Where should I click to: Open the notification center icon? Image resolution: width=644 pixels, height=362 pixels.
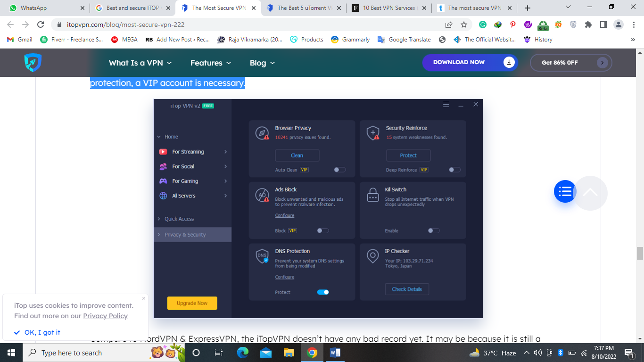point(629,353)
